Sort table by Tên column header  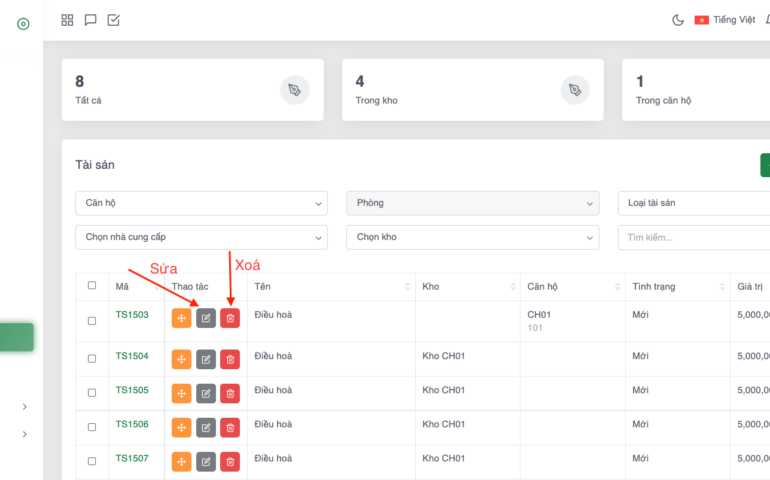click(x=330, y=287)
